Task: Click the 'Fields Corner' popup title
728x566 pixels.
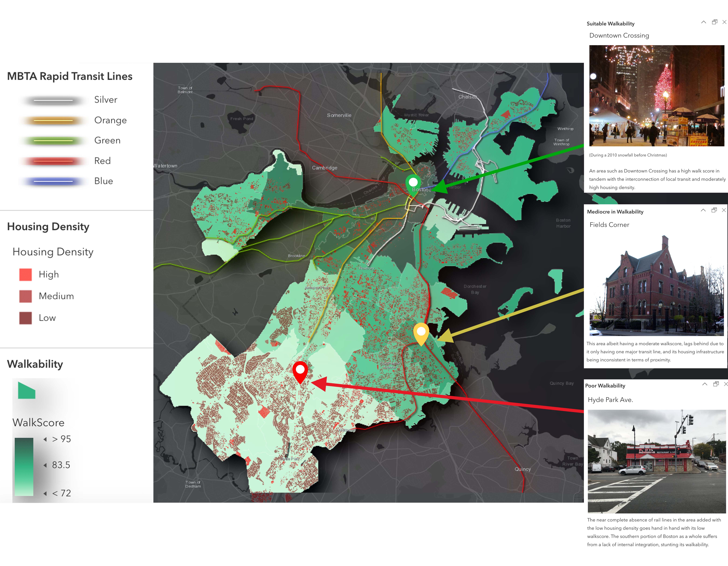Action: coord(609,225)
